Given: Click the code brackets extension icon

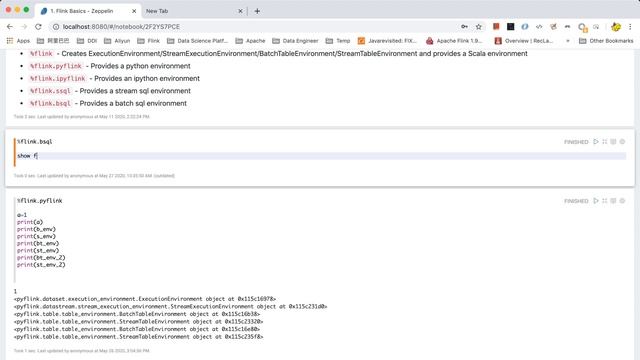Looking at the screenshot, I should pos(539,27).
